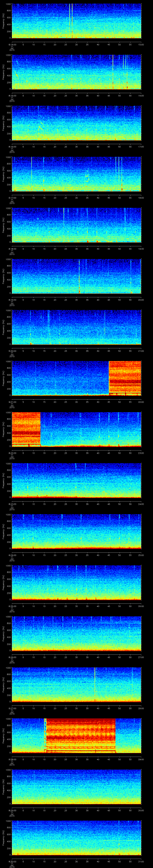Pick the 8:25:00 start time label
Image resolution: width=153 pixels, height=868 pixels.
tap(12, 606)
